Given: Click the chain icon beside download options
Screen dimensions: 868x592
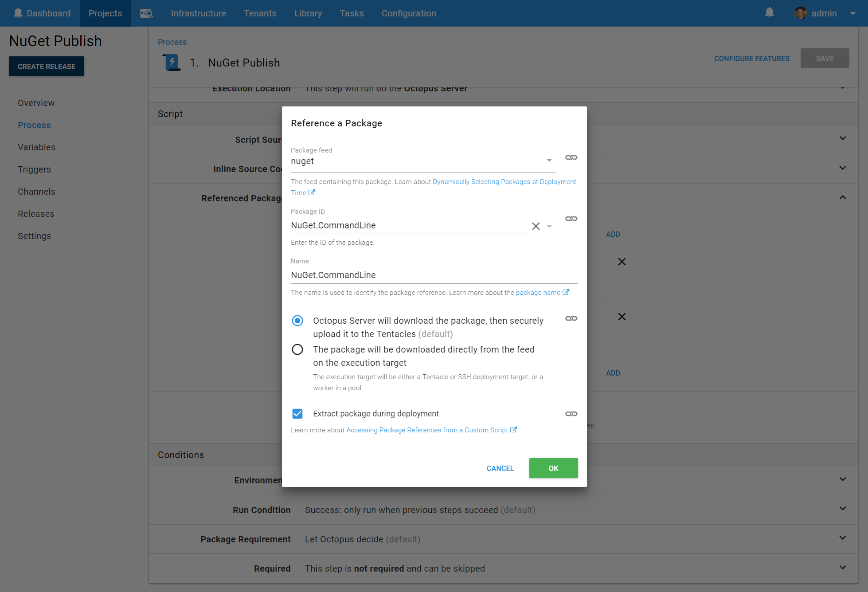Looking at the screenshot, I should tap(571, 318).
